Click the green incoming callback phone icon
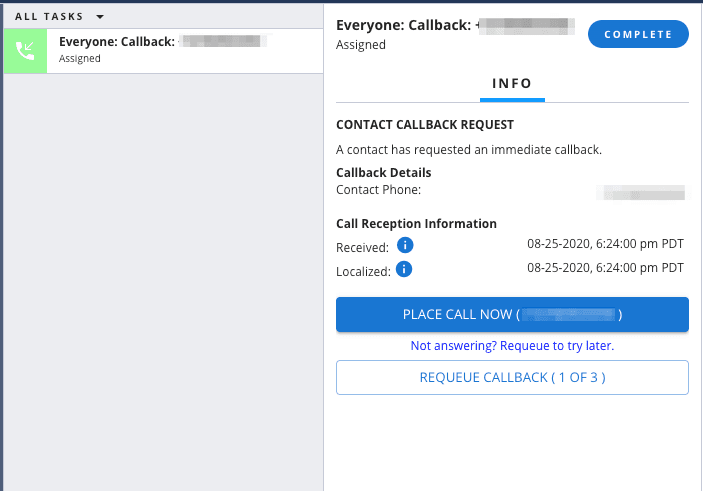This screenshot has width=703, height=491. [x=24, y=50]
